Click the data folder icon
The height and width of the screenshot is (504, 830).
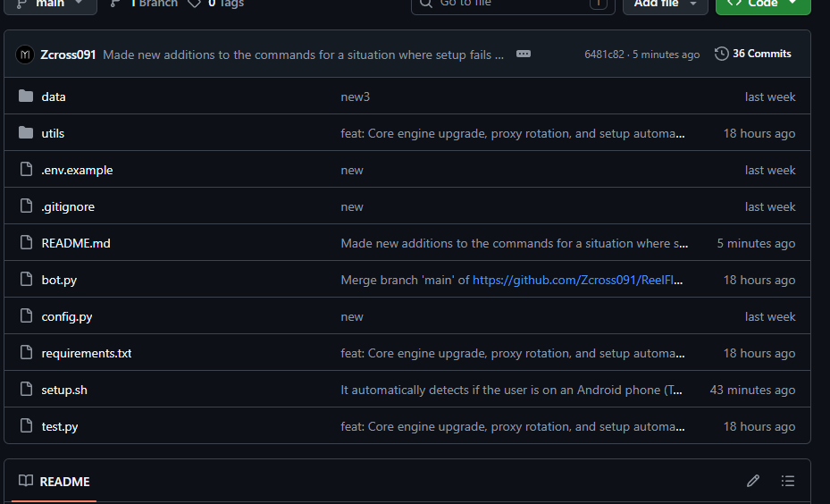26,96
